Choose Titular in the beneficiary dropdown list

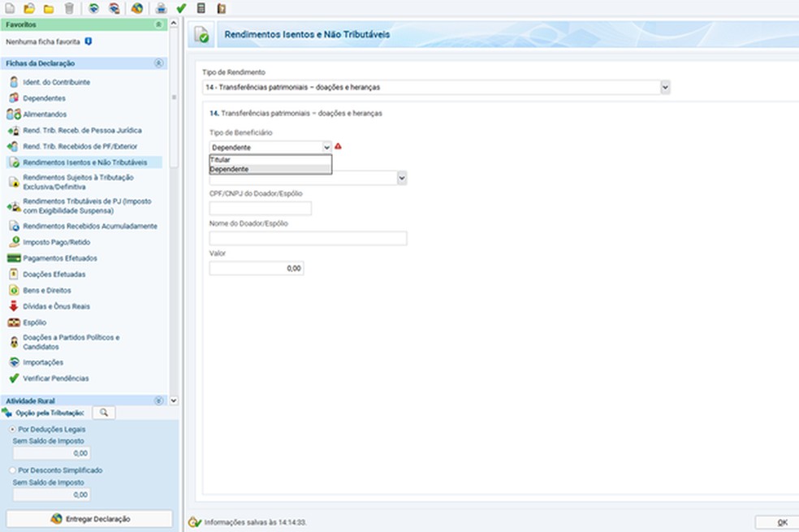click(270, 159)
